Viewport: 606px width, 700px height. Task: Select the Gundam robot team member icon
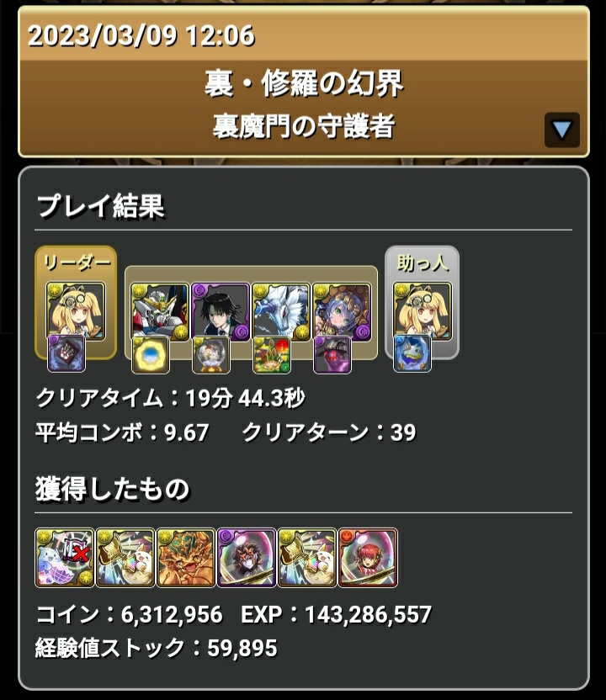[160, 312]
